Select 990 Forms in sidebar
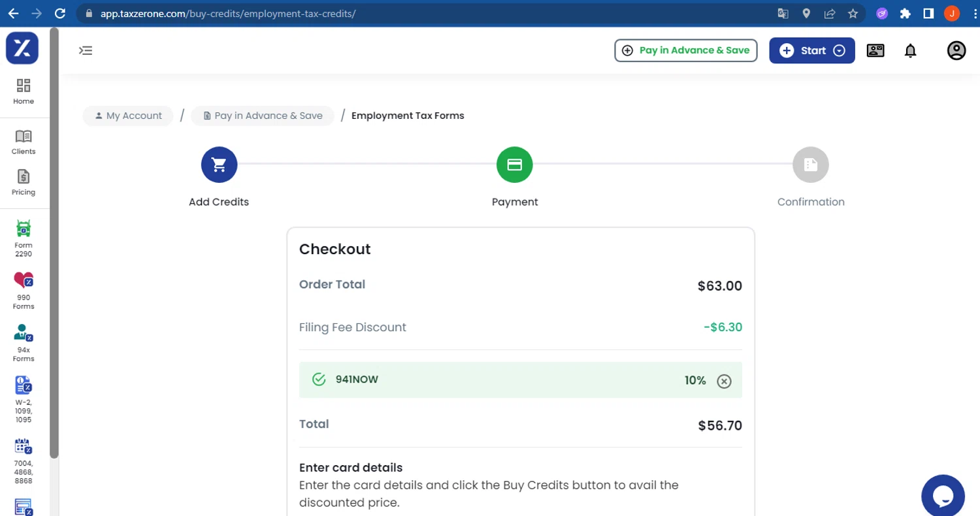Viewport: 980px width, 516px height. [24, 291]
